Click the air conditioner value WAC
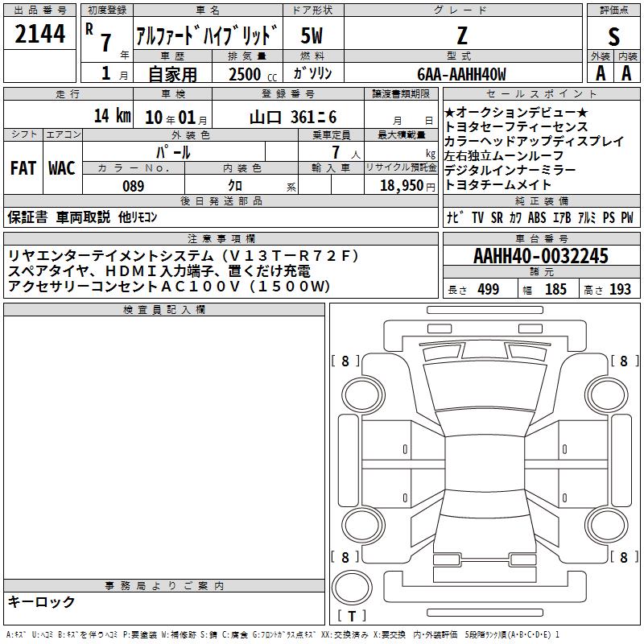 click(x=62, y=168)
